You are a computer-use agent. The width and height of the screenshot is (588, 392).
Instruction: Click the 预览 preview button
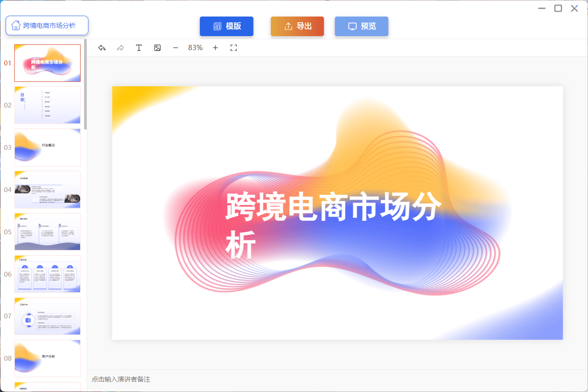click(362, 26)
